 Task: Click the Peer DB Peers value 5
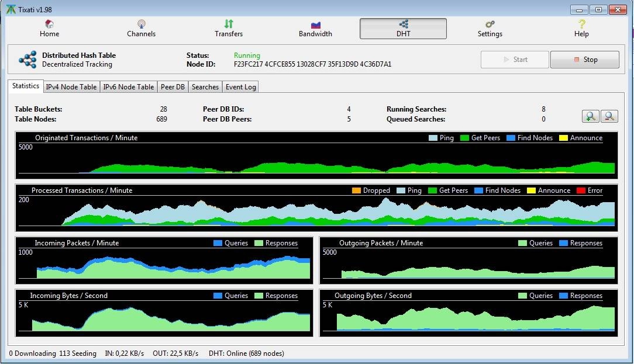click(349, 119)
